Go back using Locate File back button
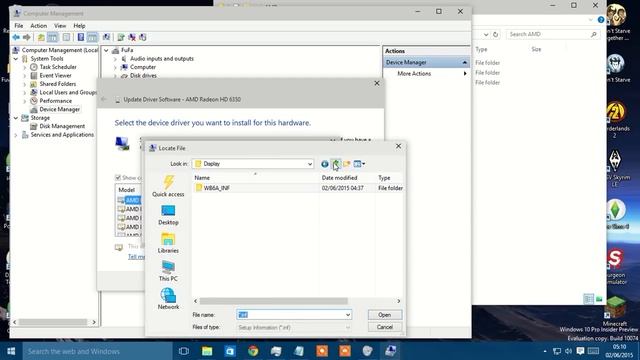The image size is (640, 360). pos(324,164)
